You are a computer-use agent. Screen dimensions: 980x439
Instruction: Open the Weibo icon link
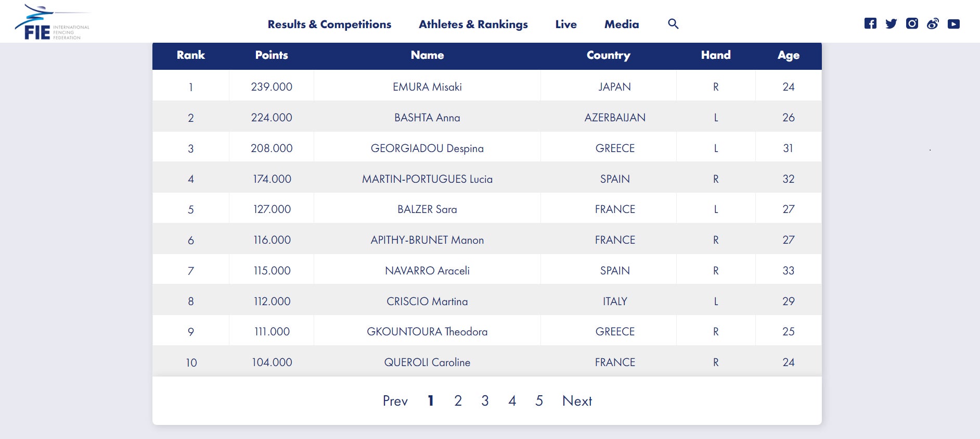[x=933, y=23]
